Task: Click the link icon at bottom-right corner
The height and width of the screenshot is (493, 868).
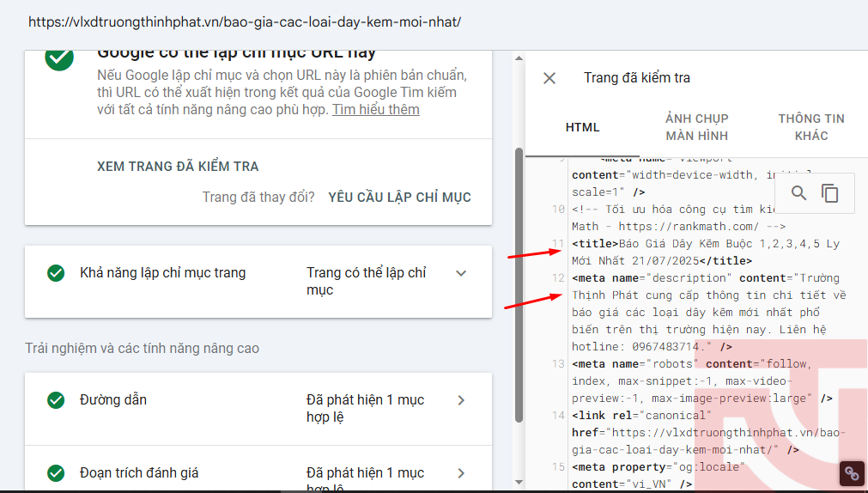Action: click(x=852, y=473)
